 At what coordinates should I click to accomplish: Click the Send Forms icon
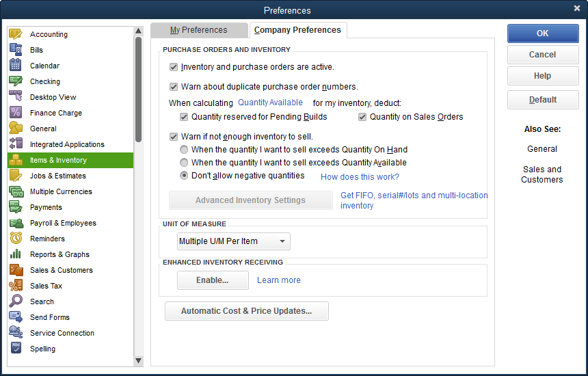tap(16, 317)
